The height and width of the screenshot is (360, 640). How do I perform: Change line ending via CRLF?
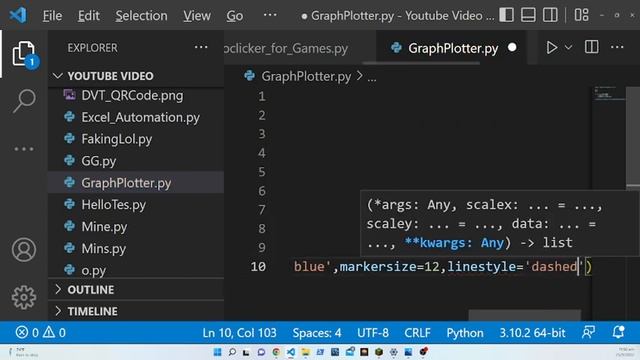coord(417,333)
